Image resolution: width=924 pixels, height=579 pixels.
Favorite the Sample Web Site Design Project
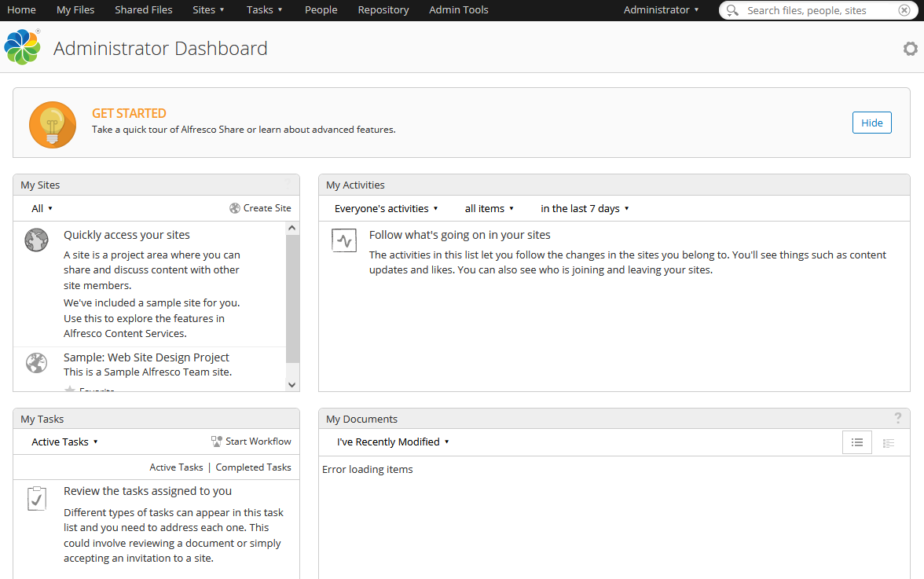pyautogui.click(x=71, y=390)
